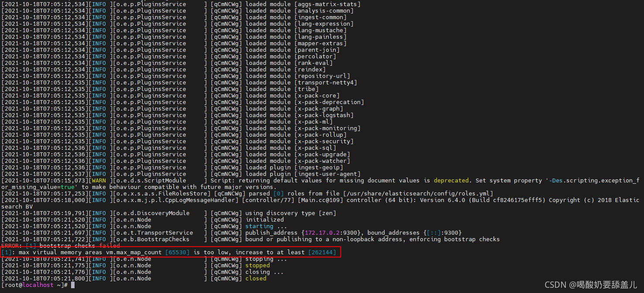
Task: Click the yellow word closed
Action: (x=256, y=279)
